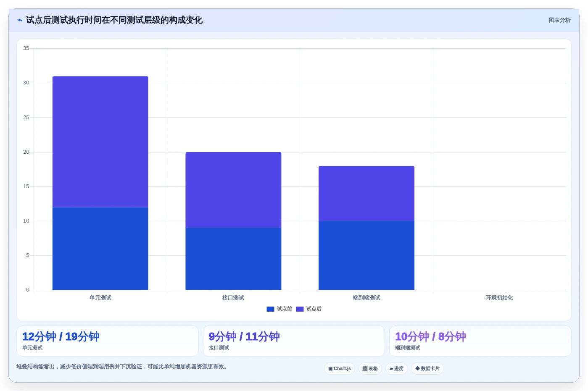Click the 端到端测试 x-axis label
This screenshot has width=588, height=391.
tap(367, 298)
